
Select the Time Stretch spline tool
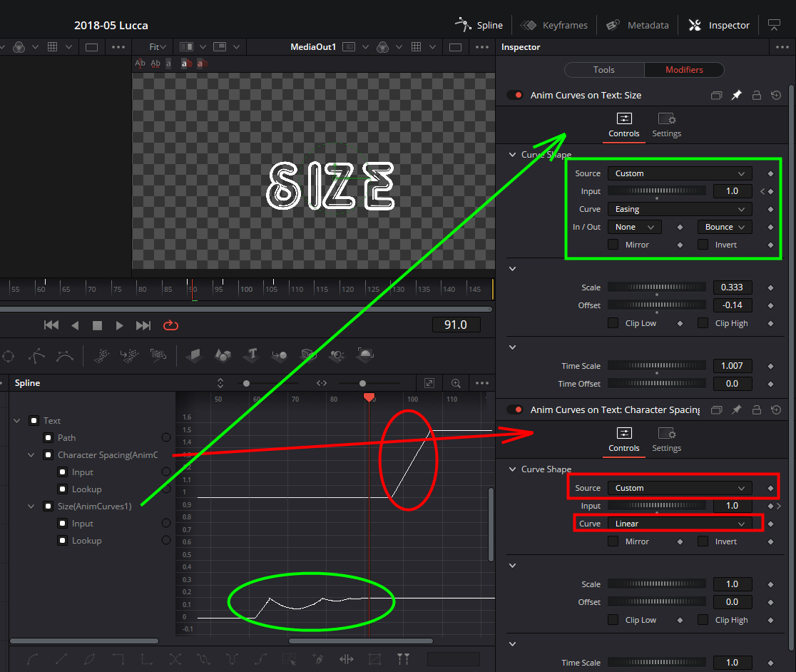(347, 659)
